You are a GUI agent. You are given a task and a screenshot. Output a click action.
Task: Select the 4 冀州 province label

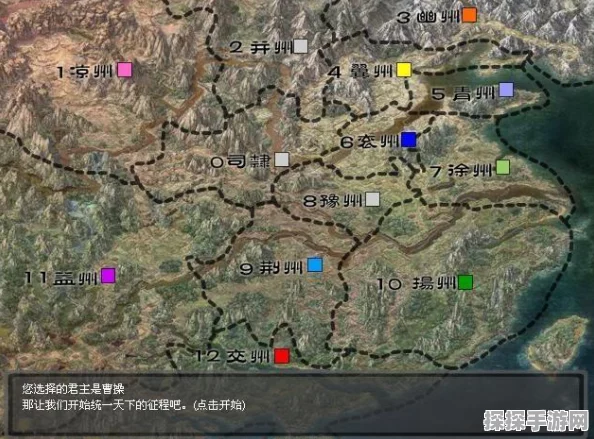361,71
